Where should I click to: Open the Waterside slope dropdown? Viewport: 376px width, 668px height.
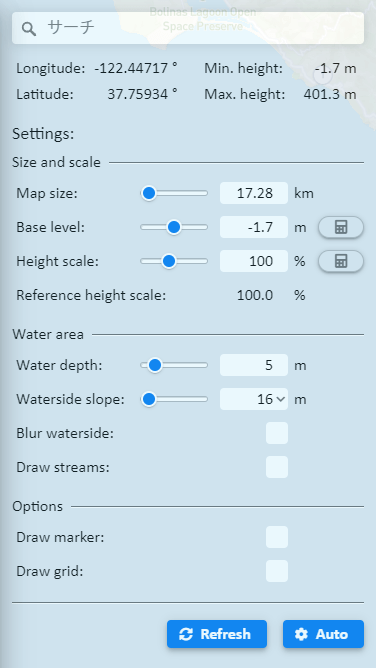[254, 399]
